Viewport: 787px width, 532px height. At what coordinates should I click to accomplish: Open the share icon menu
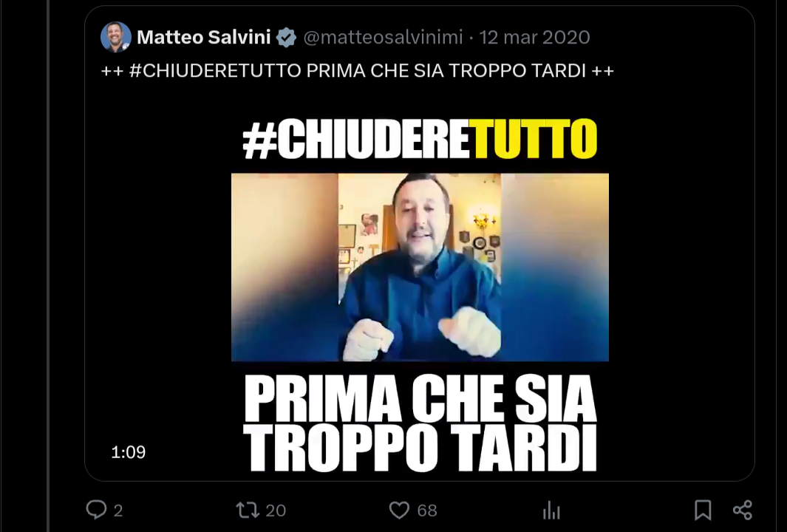(743, 510)
